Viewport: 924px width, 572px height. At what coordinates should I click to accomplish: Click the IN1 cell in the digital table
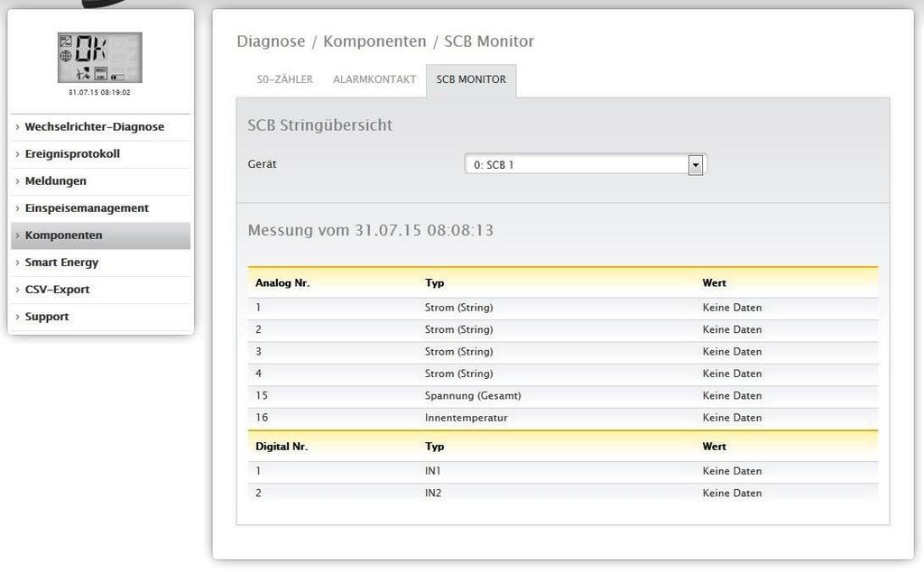click(x=432, y=471)
